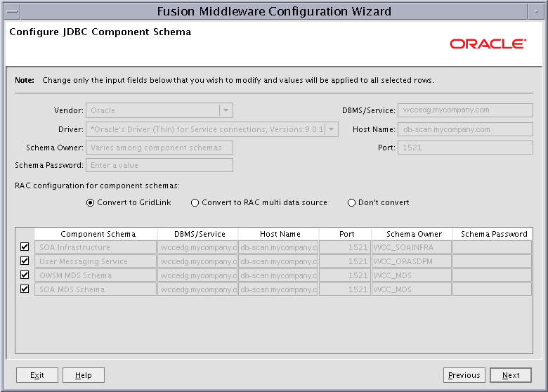Click the port cell in User Messaging Service row
Viewport: 548px width, 392px height.
tap(345, 261)
